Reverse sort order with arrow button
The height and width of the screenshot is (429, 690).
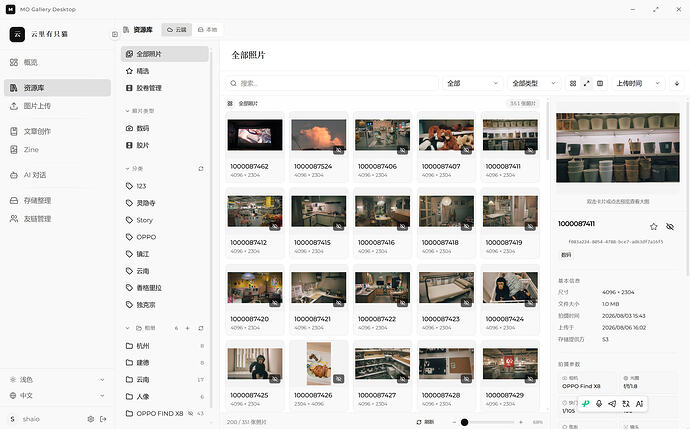(x=677, y=83)
